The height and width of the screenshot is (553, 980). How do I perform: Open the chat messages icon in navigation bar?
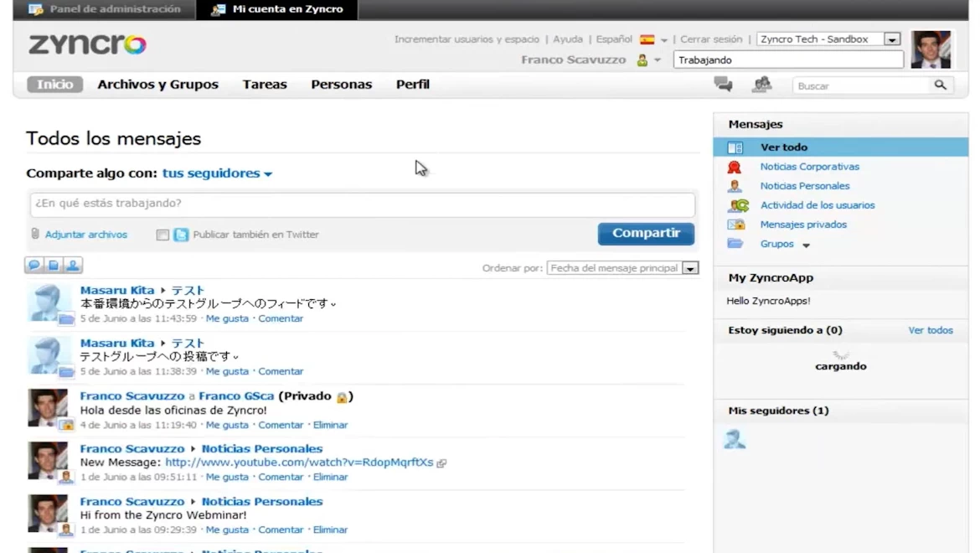[x=723, y=84]
